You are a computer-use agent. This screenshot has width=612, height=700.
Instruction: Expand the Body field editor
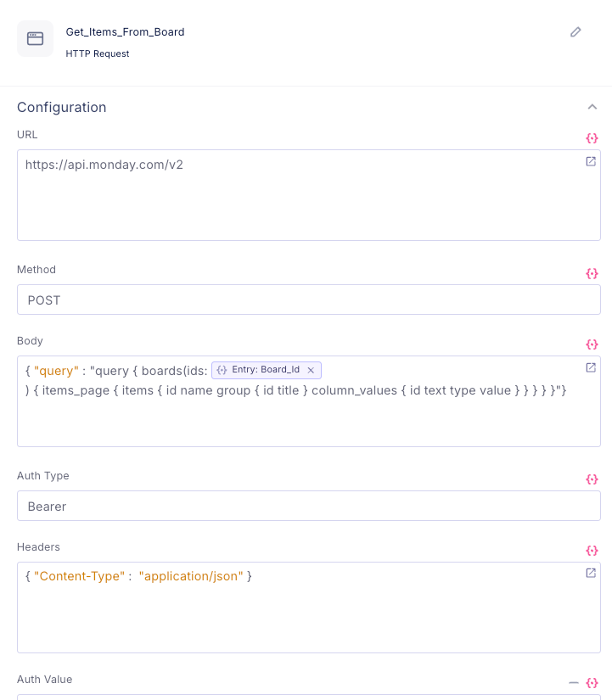pyautogui.click(x=591, y=367)
